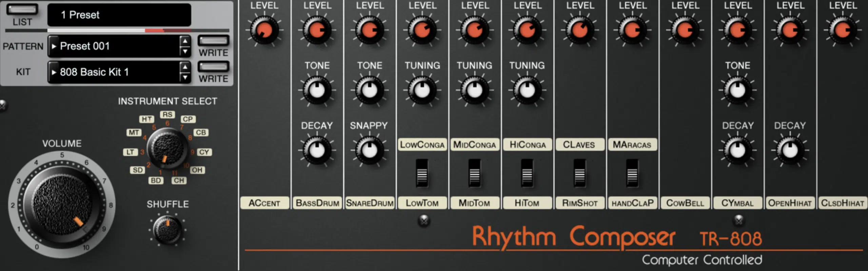The image size is (868, 271).
Task: Select HT on instrument selector
Action: click(146, 119)
